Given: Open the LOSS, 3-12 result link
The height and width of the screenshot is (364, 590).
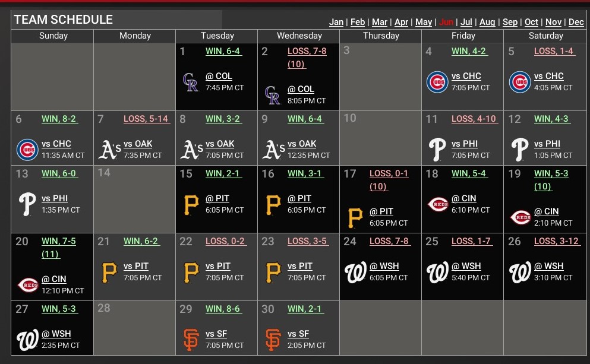Looking at the screenshot, I should [x=557, y=241].
